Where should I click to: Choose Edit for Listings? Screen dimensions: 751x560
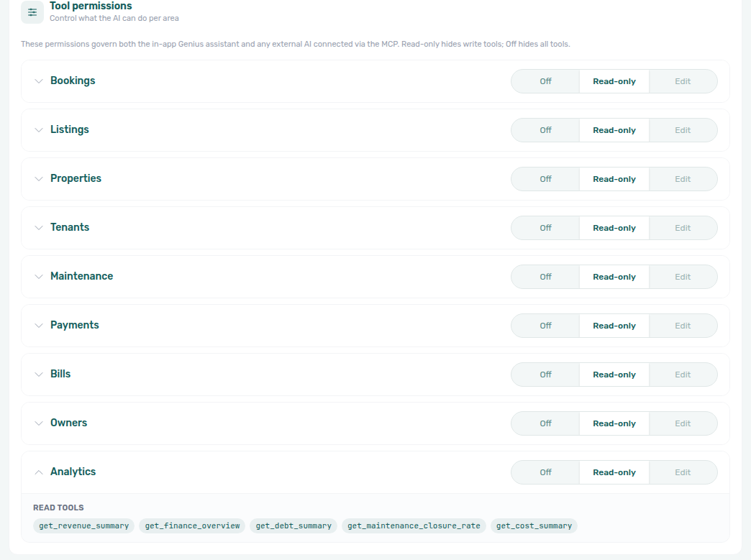click(683, 130)
